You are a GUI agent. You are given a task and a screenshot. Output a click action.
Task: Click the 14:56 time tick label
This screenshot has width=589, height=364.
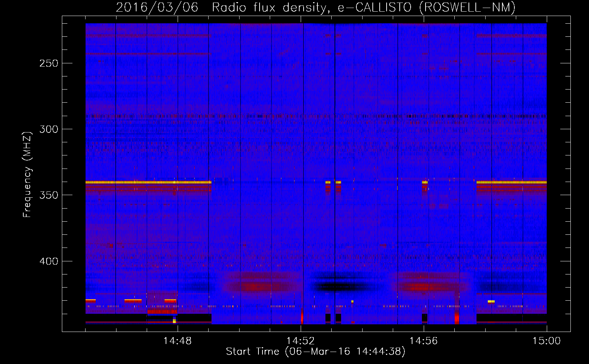pyautogui.click(x=423, y=341)
